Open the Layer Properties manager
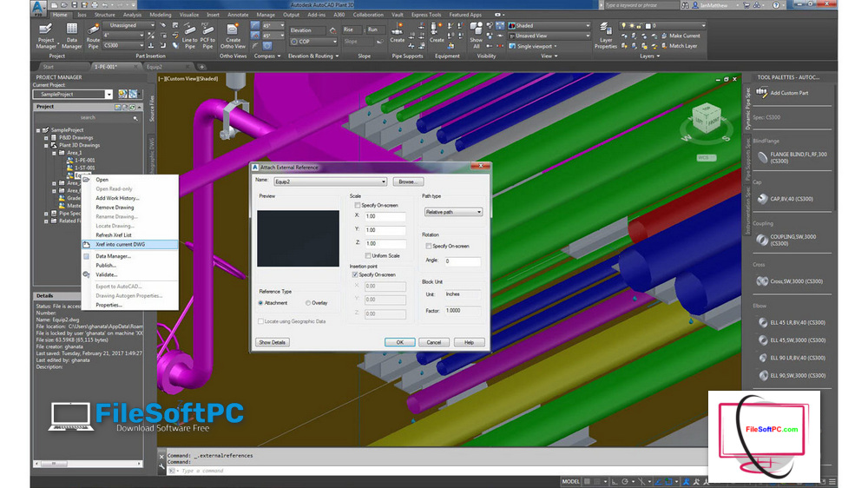This screenshot has height=488, width=868. (606, 36)
